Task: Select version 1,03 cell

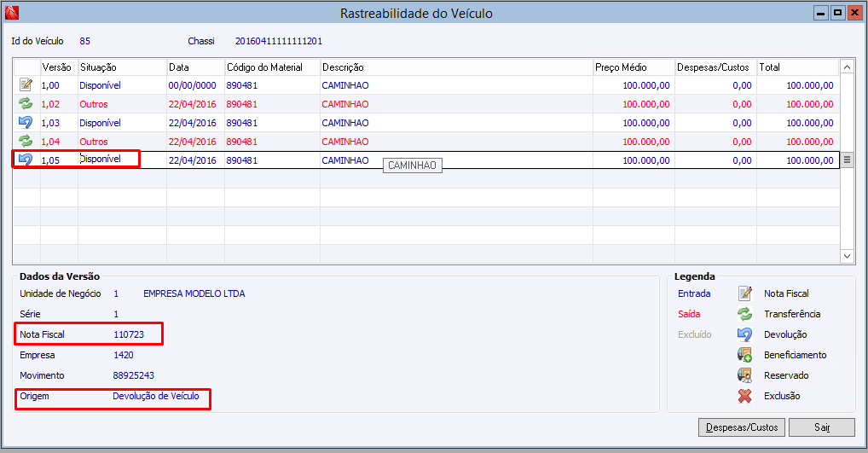Action: coord(59,123)
